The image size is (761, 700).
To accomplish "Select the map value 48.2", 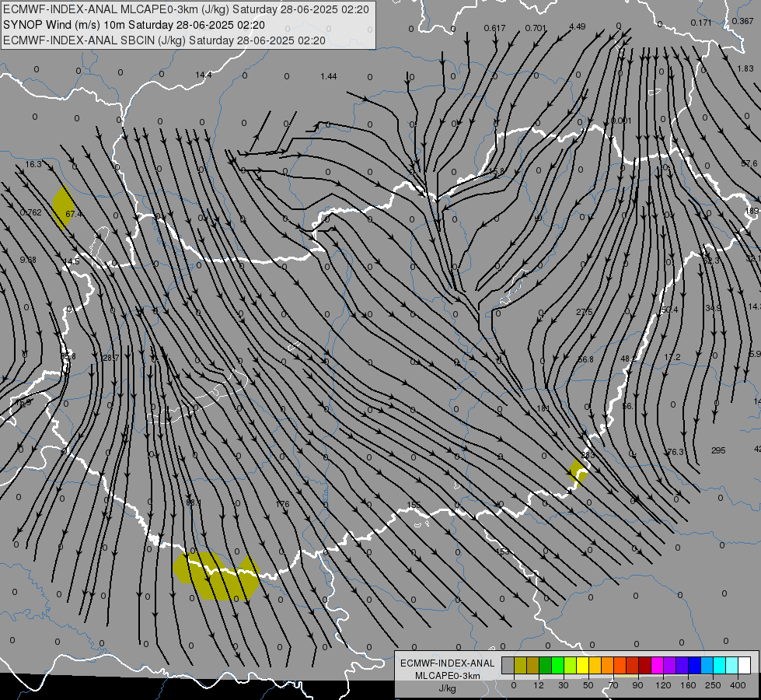I will [628, 359].
